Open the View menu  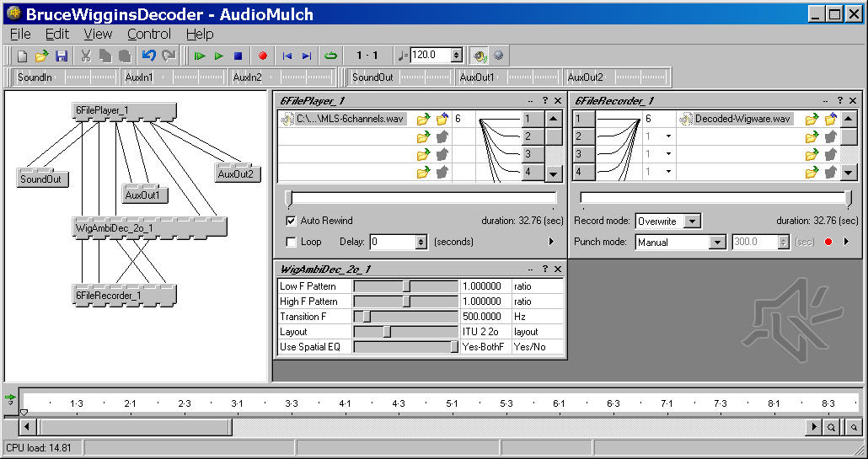(98, 35)
